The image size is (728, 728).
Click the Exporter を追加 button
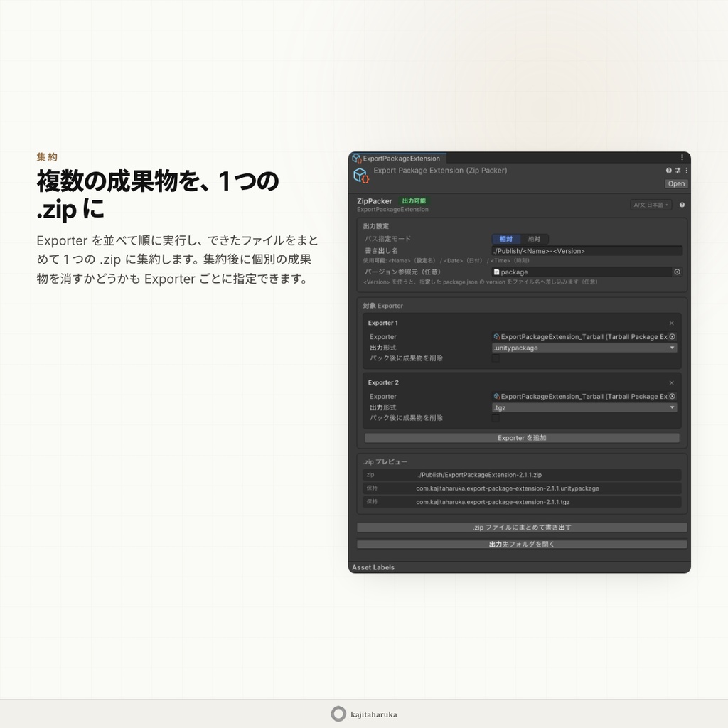tap(522, 438)
